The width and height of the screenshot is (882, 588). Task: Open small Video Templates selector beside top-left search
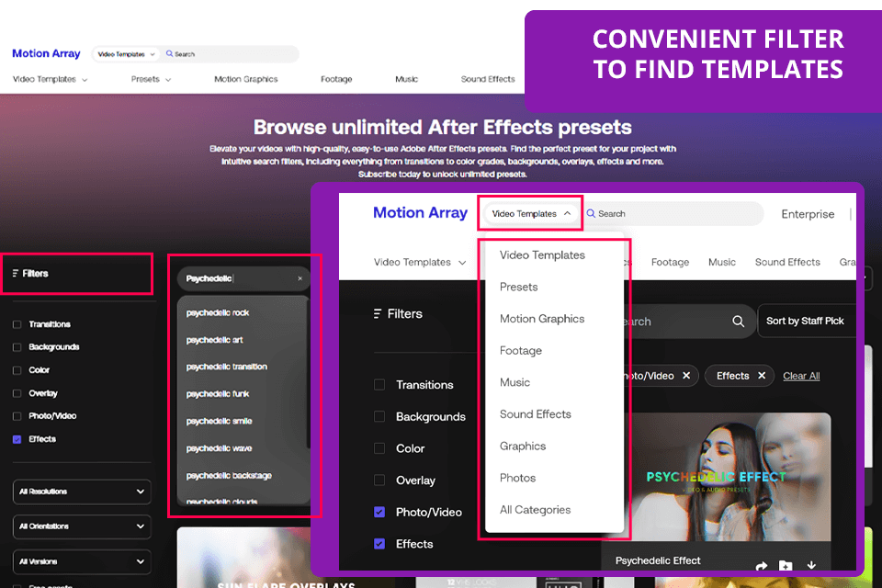[x=126, y=54]
